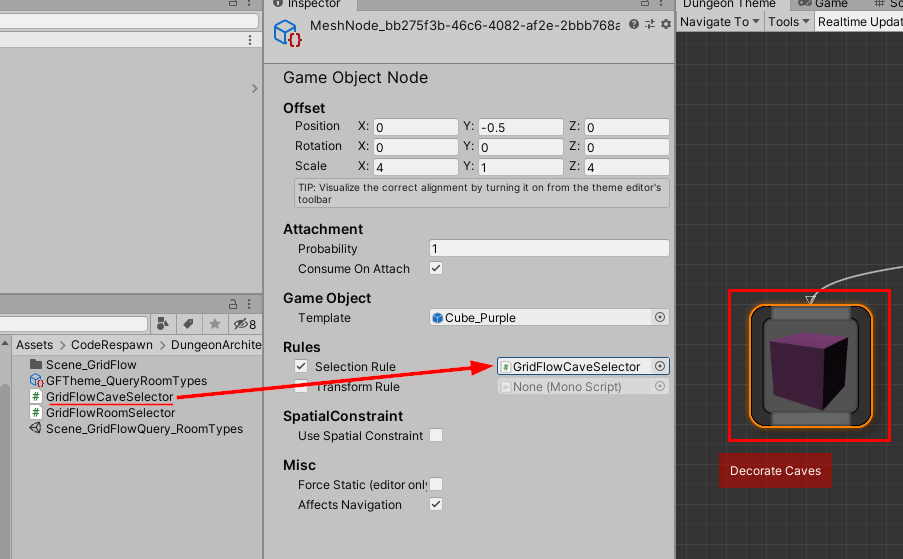Click the DungeonArchitect breadcrumb

point(216,345)
